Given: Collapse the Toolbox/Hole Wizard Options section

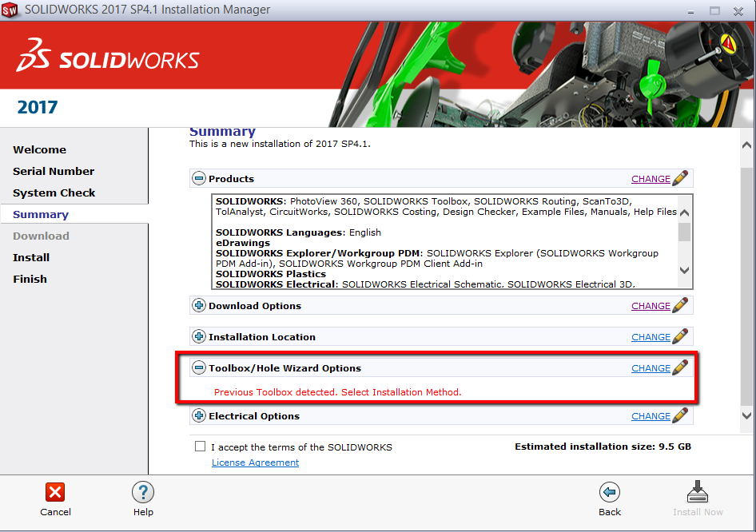Looking at the screenshot, I should (x=199, y=367).
